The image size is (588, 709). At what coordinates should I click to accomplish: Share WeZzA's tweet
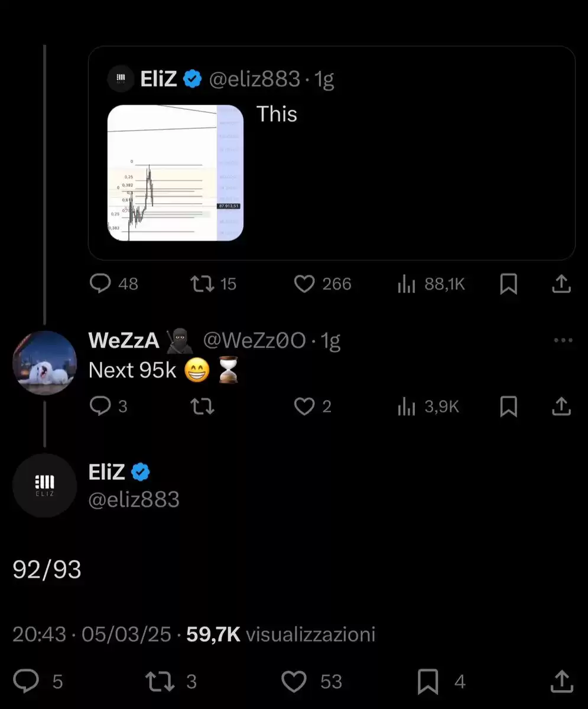(561, 406)
